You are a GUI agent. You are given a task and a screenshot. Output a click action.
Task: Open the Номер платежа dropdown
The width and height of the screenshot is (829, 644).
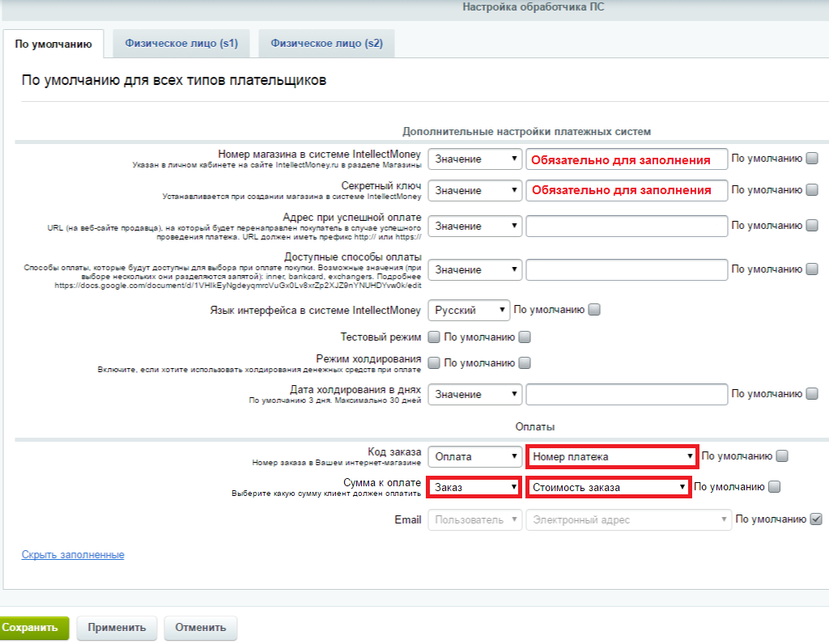(611, 456)
